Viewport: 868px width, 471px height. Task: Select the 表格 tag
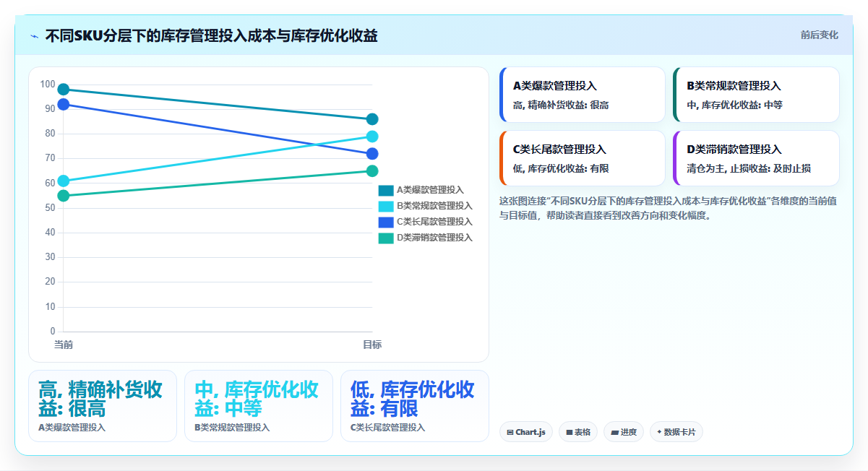pos(578,432)
